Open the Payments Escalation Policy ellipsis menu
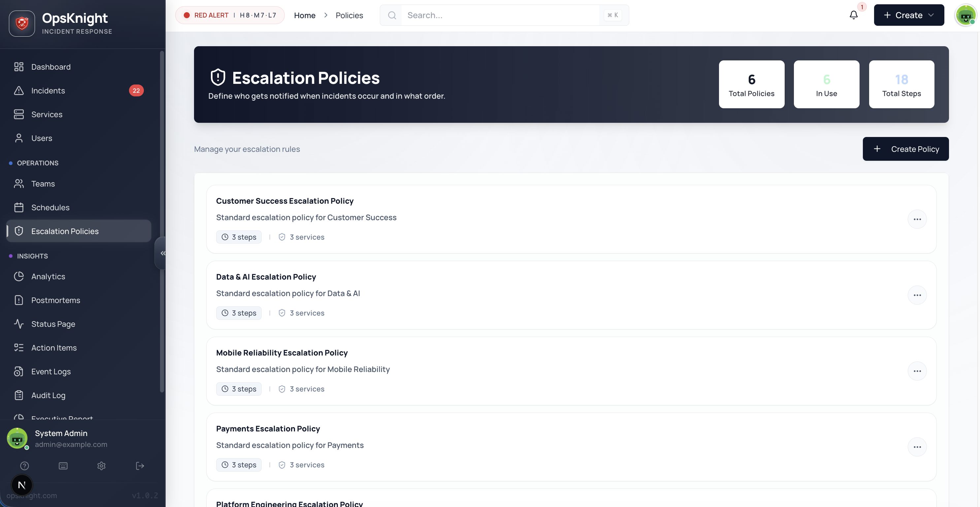Image resolution: width=980 pixels, height=507 pixels. [x=917, y=447]
